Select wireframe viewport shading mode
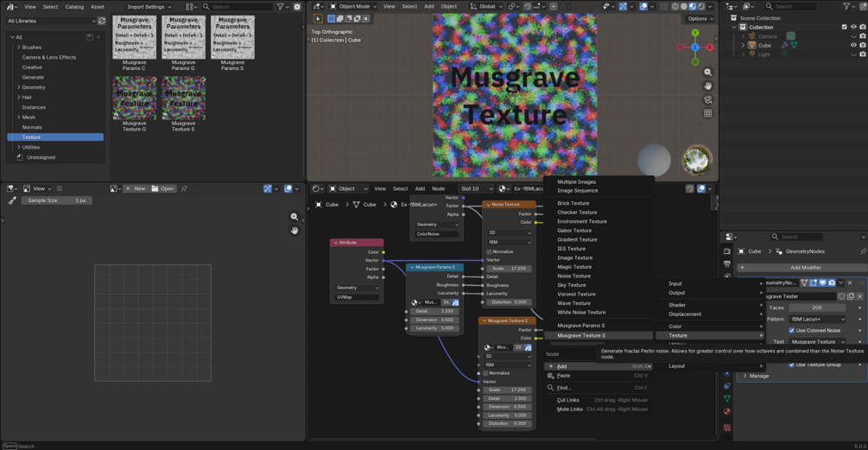Viewport: 868px width, 450px height. [x=675, y=7]
